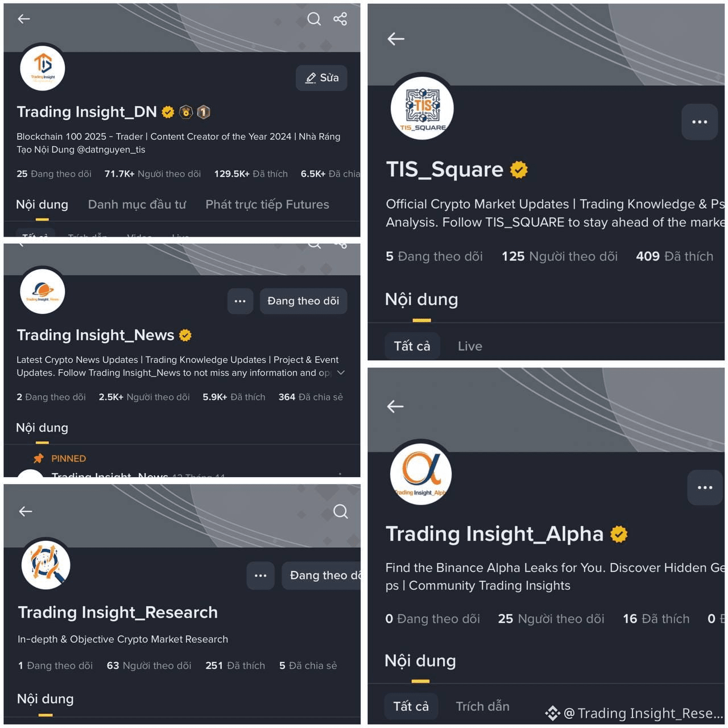
Task: Switch to Danh mục đầu tư tab
Action: tap(136, 205)
